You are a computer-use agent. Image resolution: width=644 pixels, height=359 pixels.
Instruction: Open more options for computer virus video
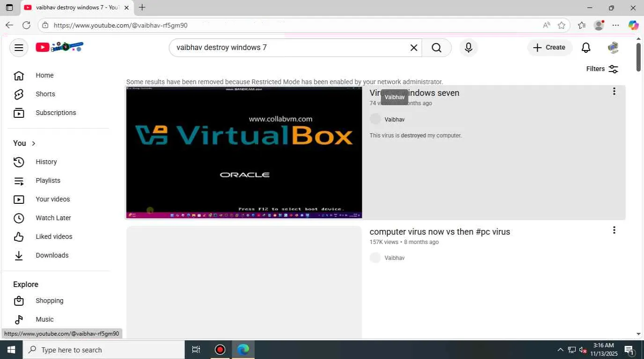614,230
